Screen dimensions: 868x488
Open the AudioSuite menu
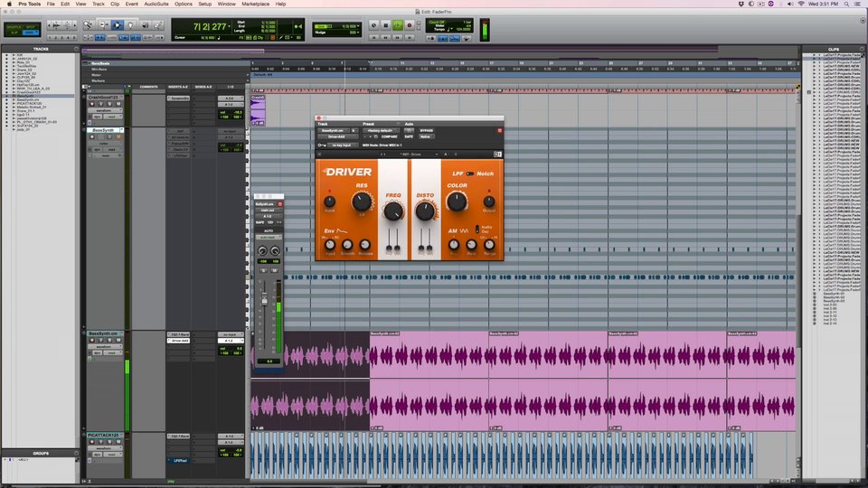(x=156, y=4)
